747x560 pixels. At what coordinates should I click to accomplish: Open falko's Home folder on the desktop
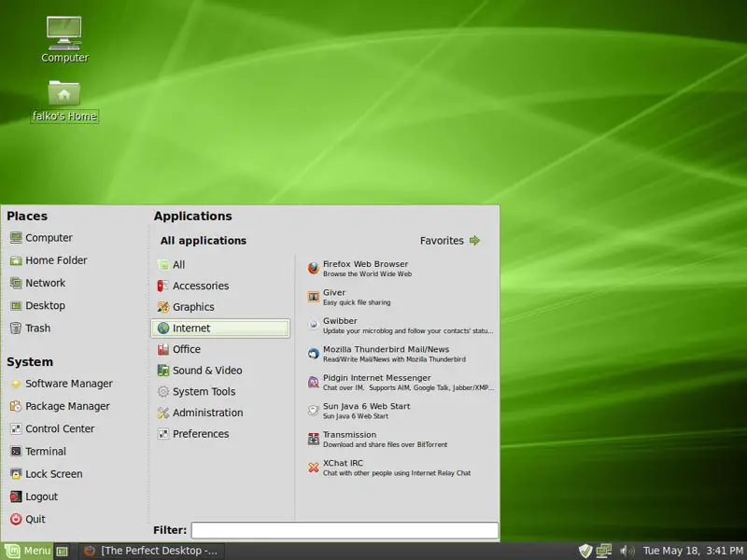pyautogui.click(x=64, y=101)
